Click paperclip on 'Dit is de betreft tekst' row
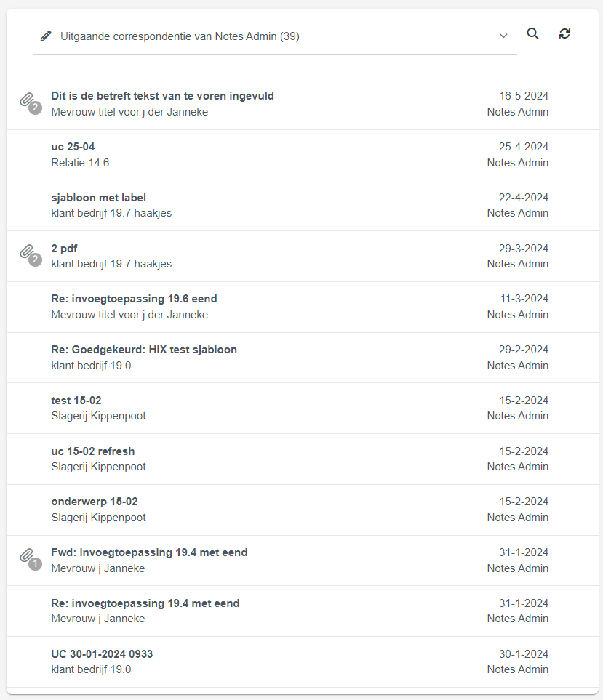The image size is (603, 700). (x=31, y=103)
